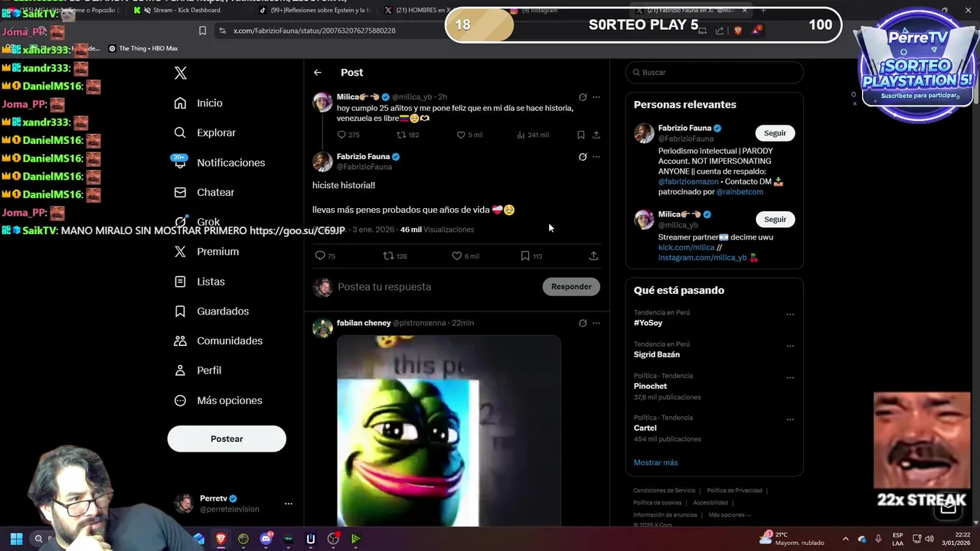The width and height of the screenshot is (980, 551).
Task: Open @rainbetcom link in bio
Action: 740,191
